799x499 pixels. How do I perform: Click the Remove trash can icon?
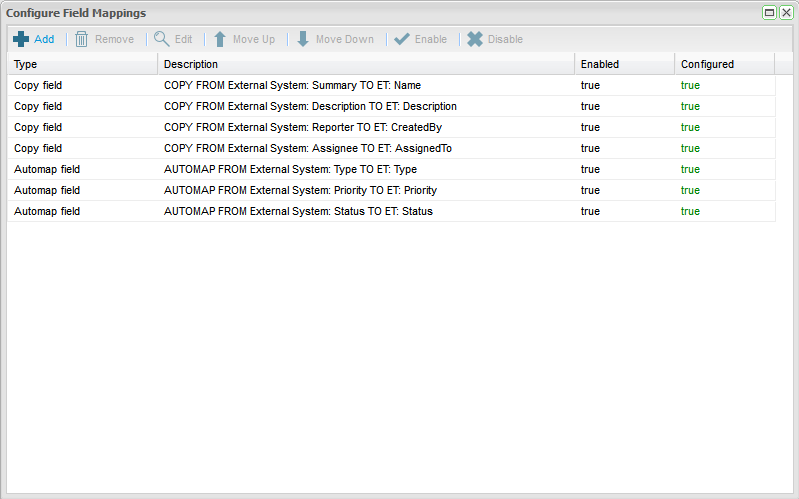click(82, 39)
